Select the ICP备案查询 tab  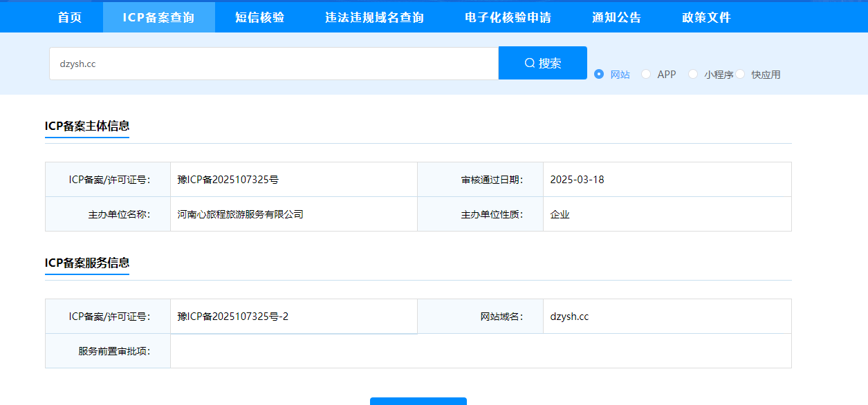coord(159,17)
